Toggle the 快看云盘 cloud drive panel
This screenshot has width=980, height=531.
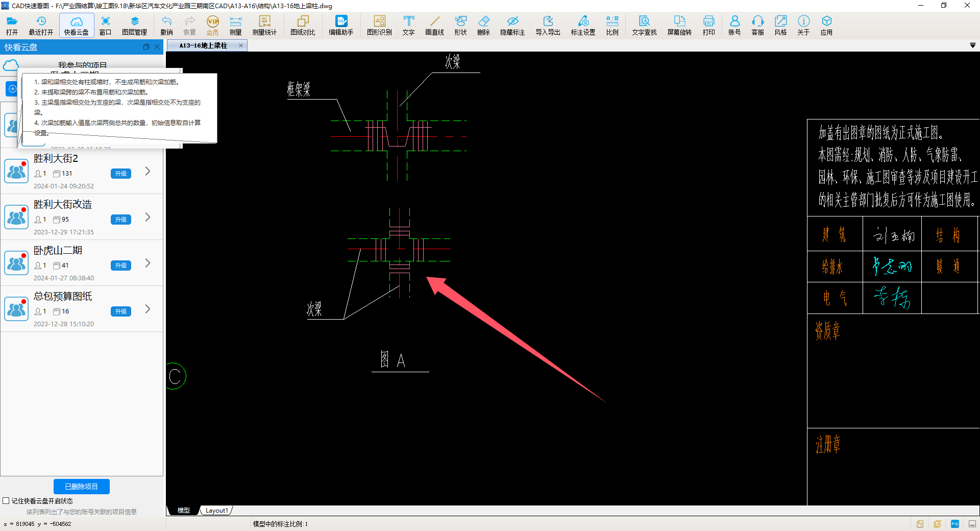[77, 26]
